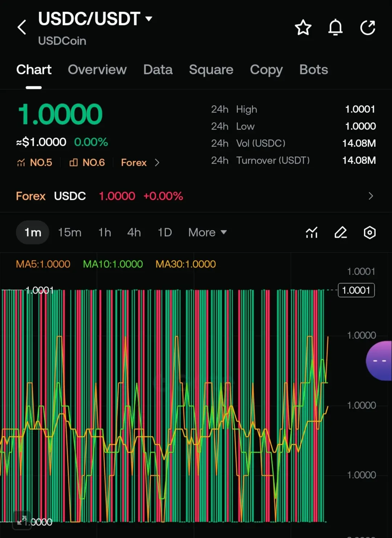
Task: Select the 1m timeframe
Action: [x=33, y=232]
